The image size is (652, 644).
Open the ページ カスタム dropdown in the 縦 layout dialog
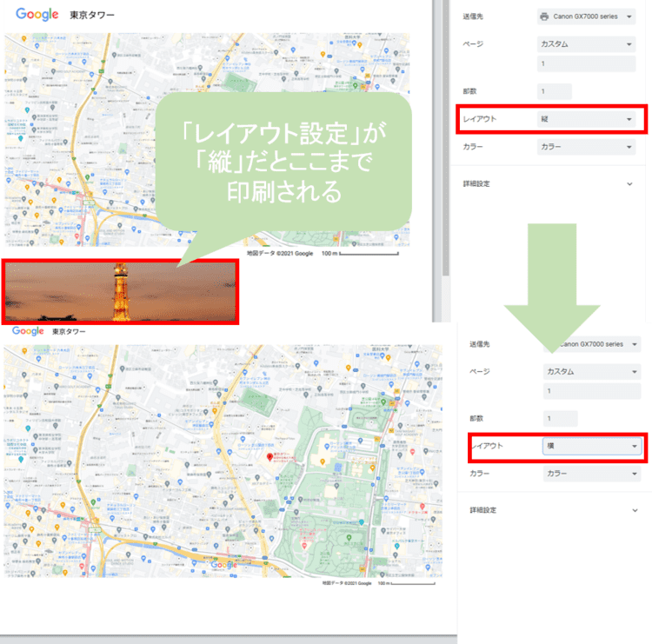point(586,44)
